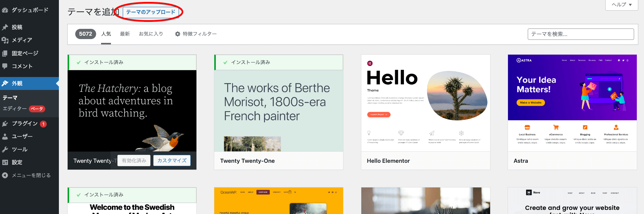Click the wrench icon for ツール
The height and width of the screenshot is (214, 644).
[5, 149]
